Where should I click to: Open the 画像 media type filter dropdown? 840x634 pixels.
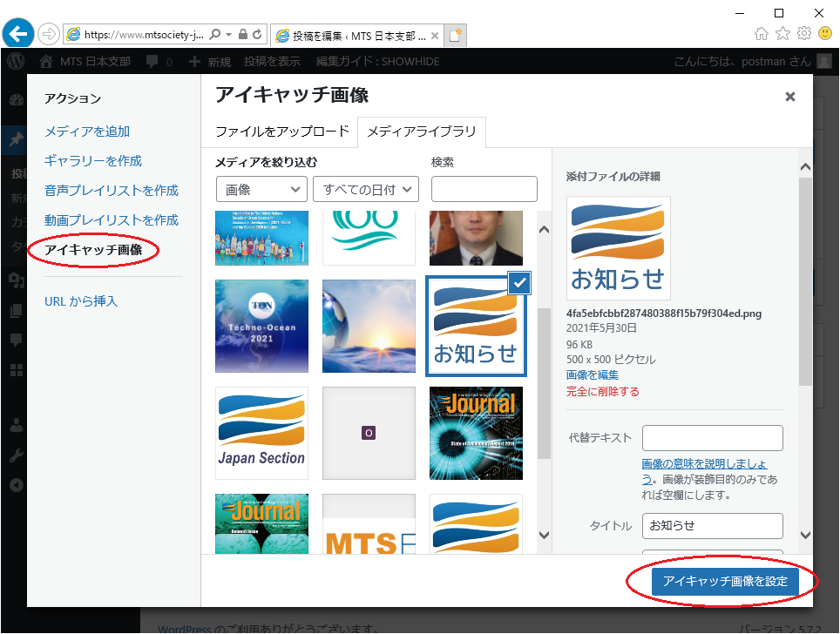pyautogui.click(x=261, y=189)
